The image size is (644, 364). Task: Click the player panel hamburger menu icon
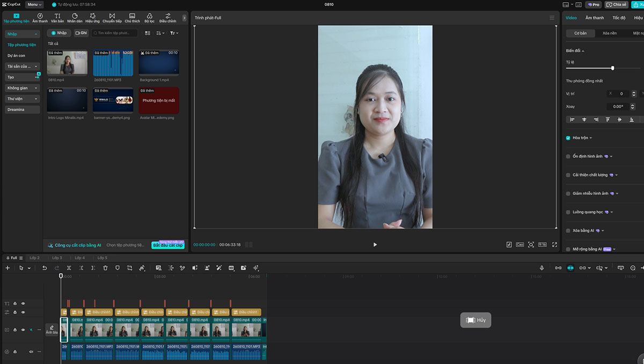coord(552,18)
